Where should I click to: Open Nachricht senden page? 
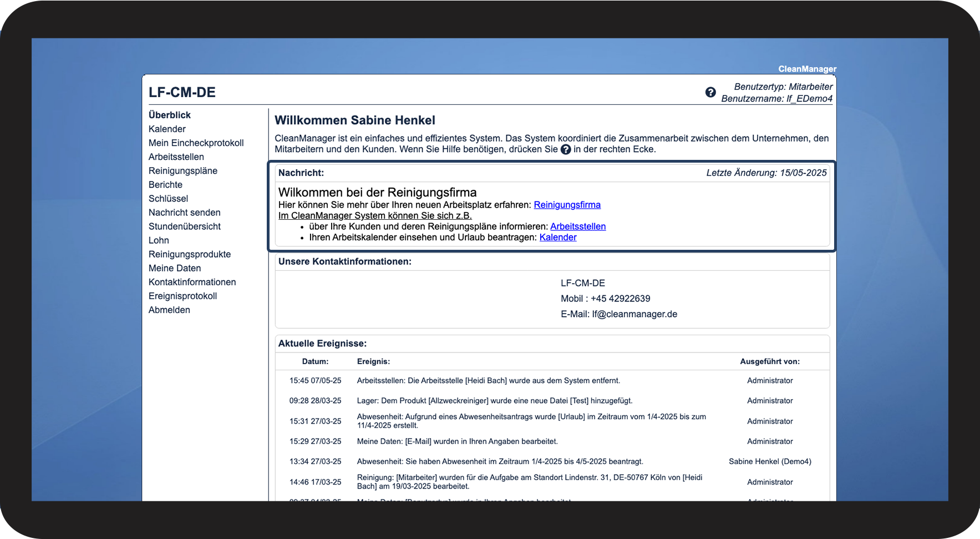click(x=184, y=212)
